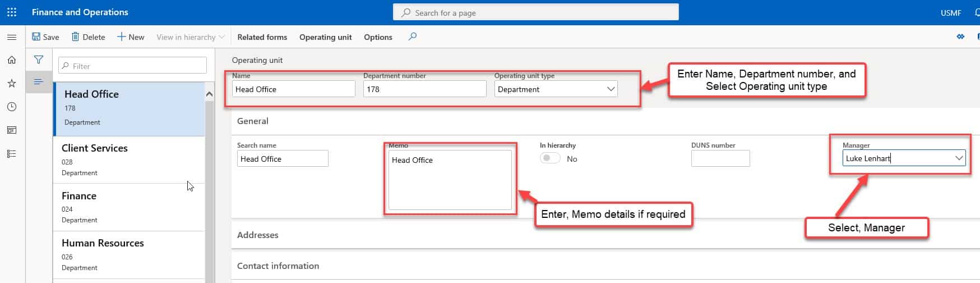
Task: Show filter pane funnel icon
Action: point(39,60)
